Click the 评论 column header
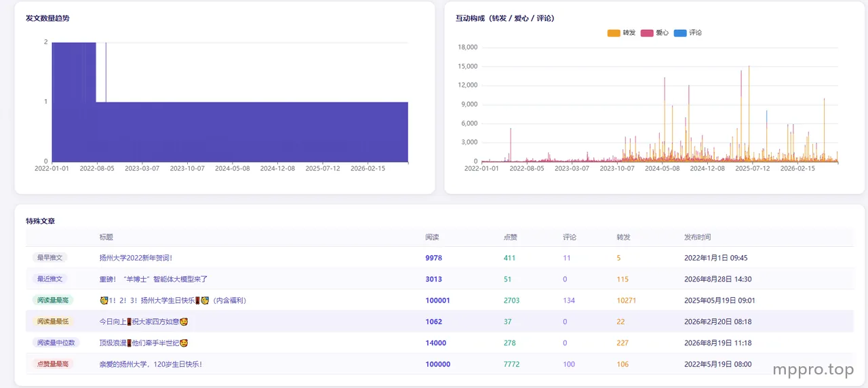Viewport: 868px width, 388px height. click(x=570, y=237)
